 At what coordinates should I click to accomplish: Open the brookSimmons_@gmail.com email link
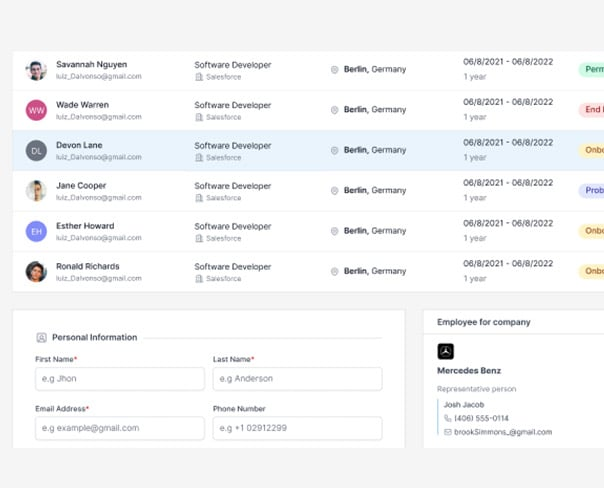point(503,432)
